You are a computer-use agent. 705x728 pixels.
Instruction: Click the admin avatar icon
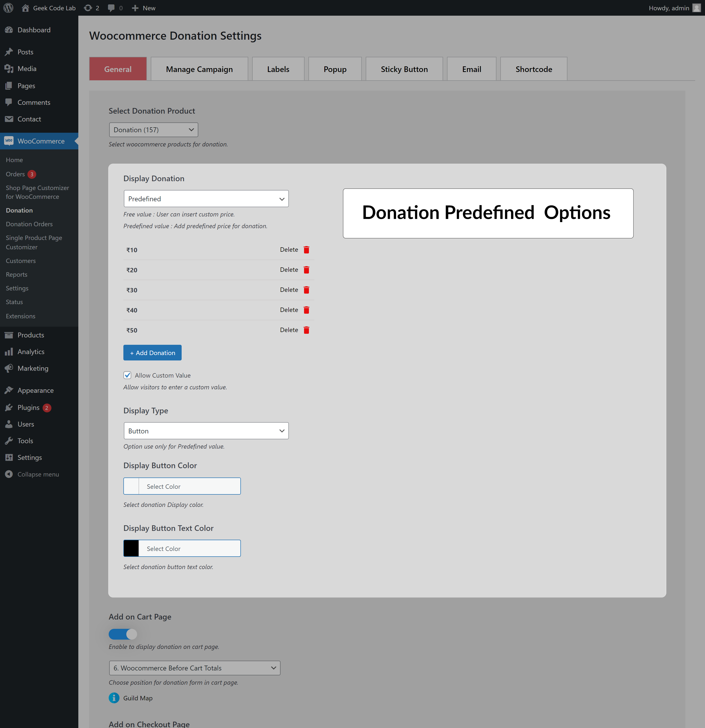tap(696, 8)
